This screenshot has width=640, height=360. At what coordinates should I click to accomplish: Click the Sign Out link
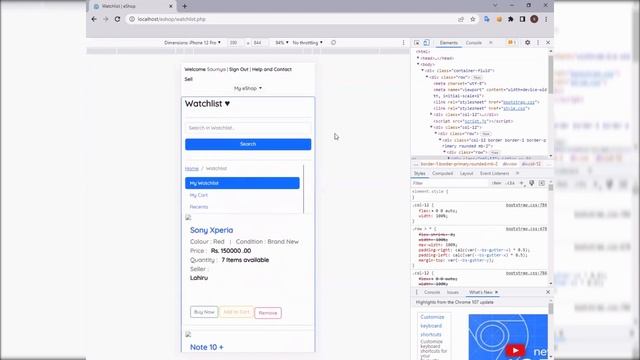point(239,69)
